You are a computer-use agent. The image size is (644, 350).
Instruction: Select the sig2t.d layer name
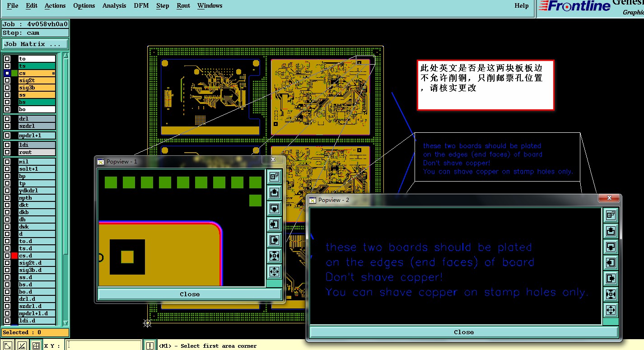tap(37, 263)
